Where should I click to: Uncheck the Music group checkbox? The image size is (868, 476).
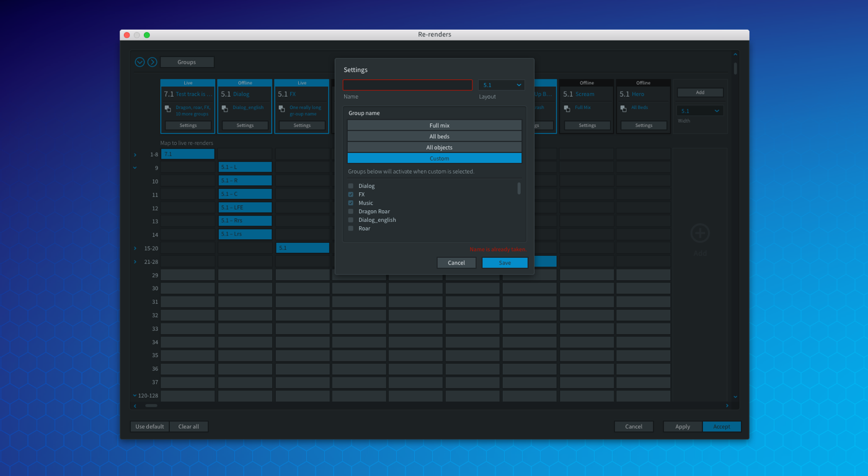pyautogui.click(x=351, y=203)
